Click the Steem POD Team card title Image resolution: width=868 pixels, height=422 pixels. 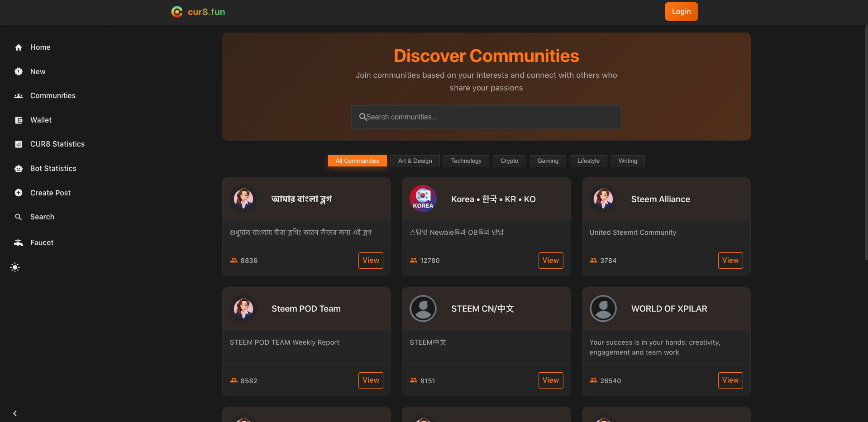pyautogui.click(x=306, y=309)
